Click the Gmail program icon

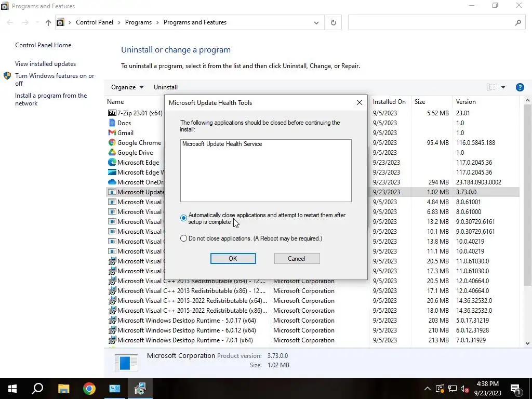click(112, 132)
